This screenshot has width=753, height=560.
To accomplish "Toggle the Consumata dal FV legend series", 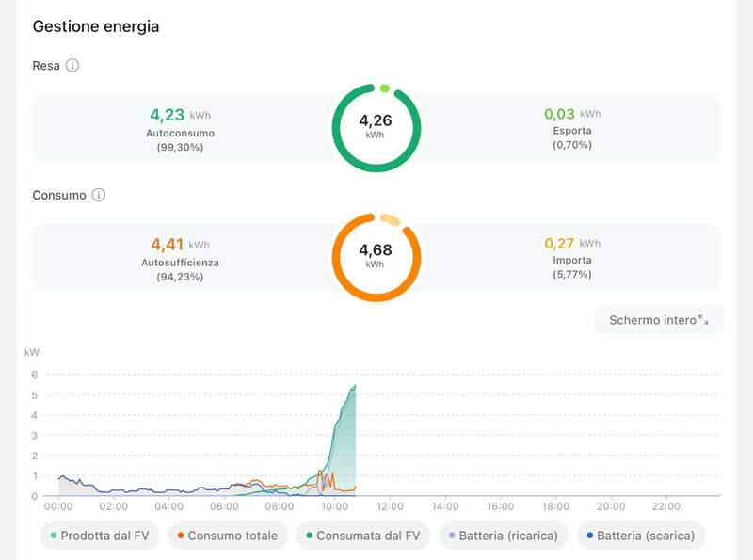I will coord(362,536).
